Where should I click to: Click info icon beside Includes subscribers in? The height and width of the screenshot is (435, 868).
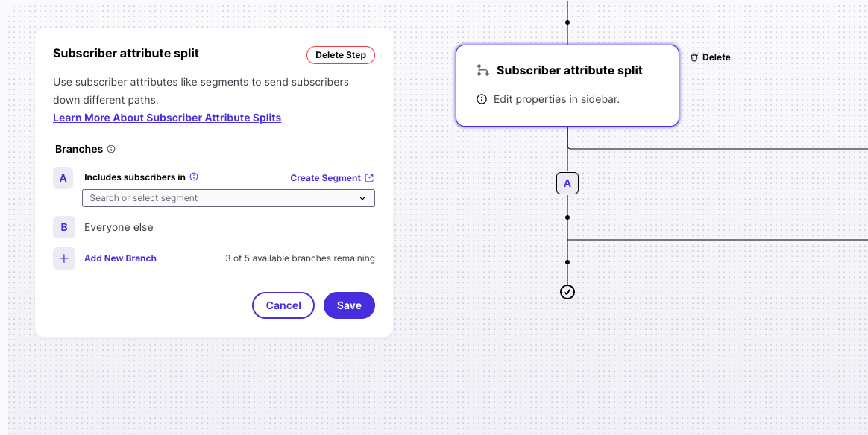[194, 177]
